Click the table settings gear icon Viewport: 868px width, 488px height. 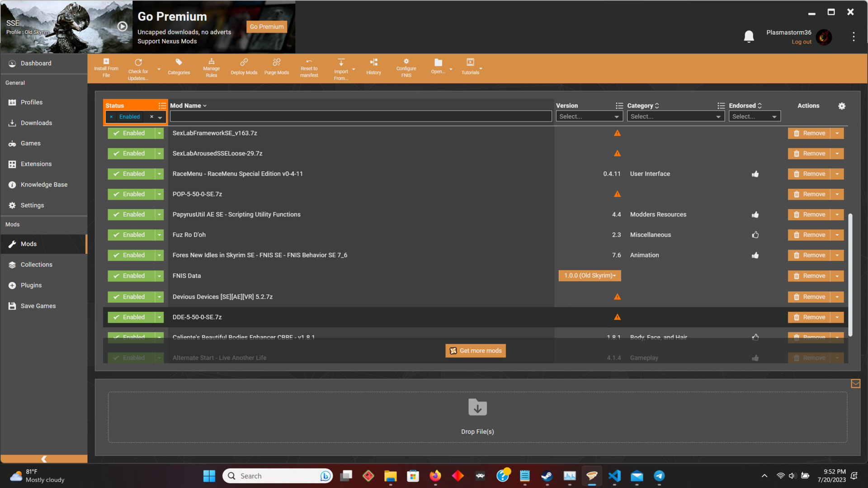click(x=841, y=106)
